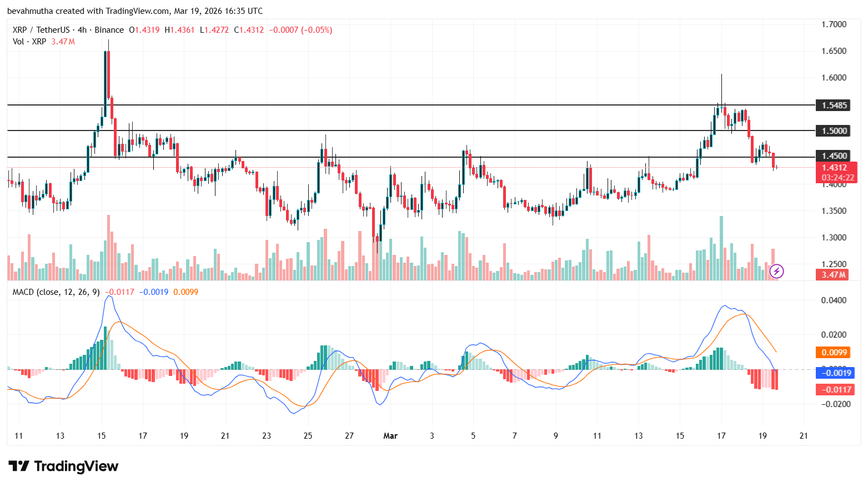868x487 pixels.
Task: Click the purple lightning bolt icon
Action: 776,271
